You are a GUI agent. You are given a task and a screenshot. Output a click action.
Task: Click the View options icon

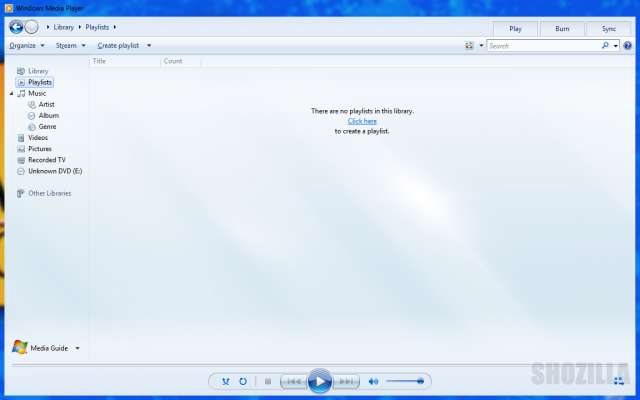click(x=469, y=46)
